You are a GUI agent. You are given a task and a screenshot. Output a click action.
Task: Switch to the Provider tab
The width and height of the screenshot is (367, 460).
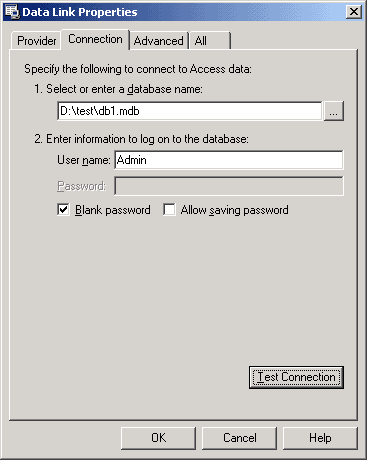pyautogui.click(x=37, y=41)
